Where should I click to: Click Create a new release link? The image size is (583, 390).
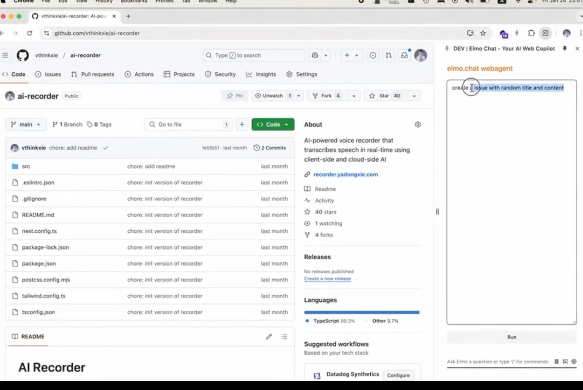[x=327, y=279]
